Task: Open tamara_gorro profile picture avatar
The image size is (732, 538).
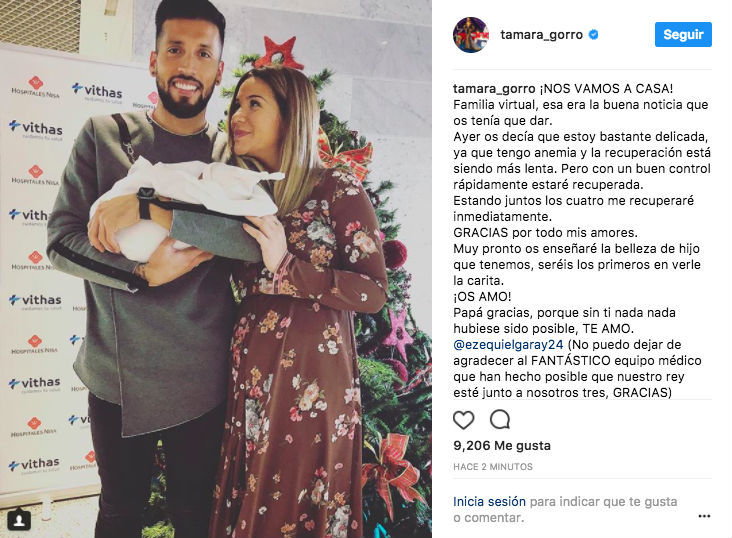Action: click(x=471, y=35)
